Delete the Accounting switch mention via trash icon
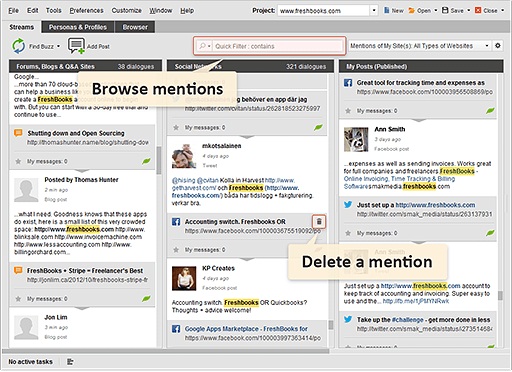Viewport: 512px width, 372px height. (x=319, y=221)
